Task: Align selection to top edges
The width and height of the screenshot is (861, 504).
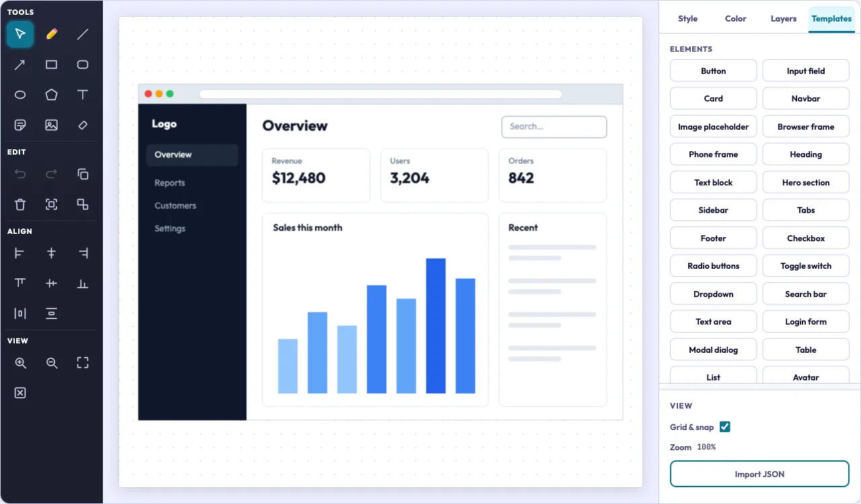Action: tap(20, 284)
